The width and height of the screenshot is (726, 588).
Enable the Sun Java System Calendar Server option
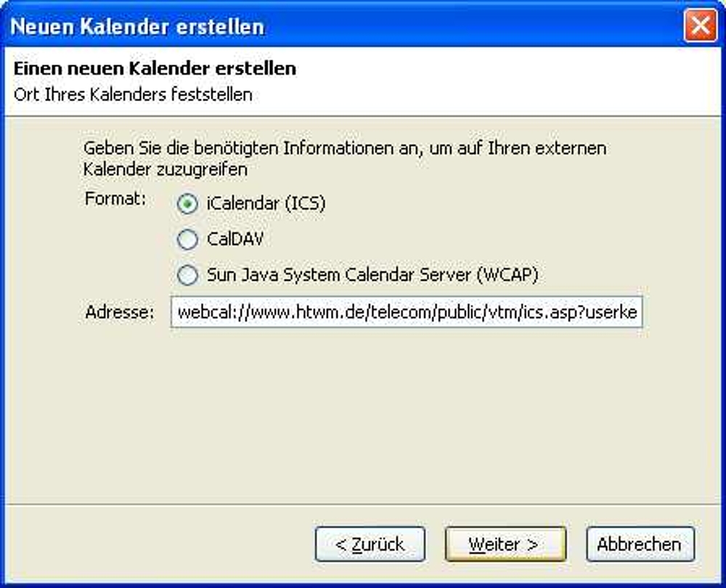[187, 275]
